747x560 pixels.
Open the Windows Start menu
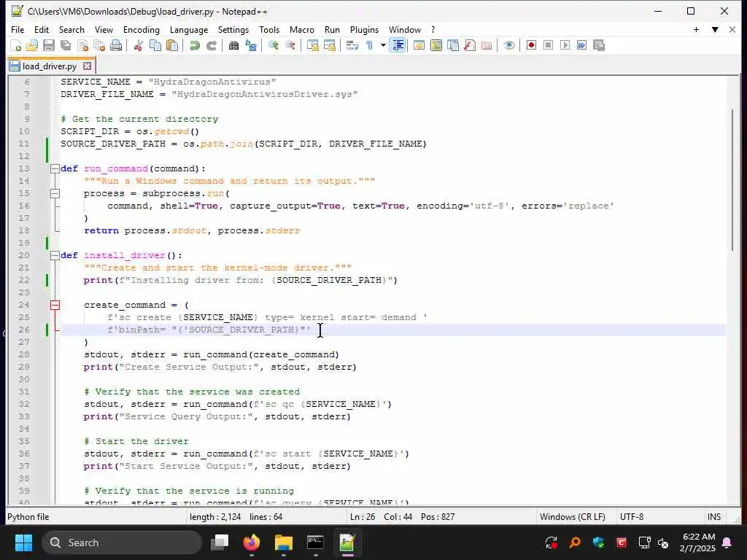click(x=23, y=542)
